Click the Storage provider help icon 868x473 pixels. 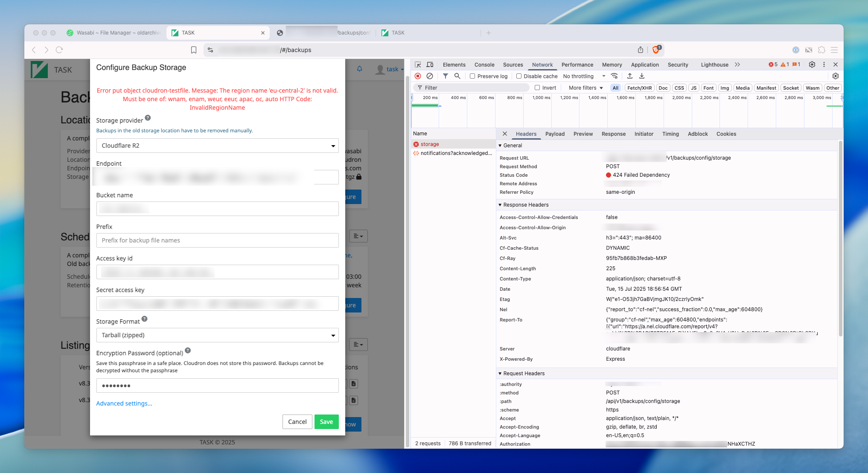tap(148, 118)
